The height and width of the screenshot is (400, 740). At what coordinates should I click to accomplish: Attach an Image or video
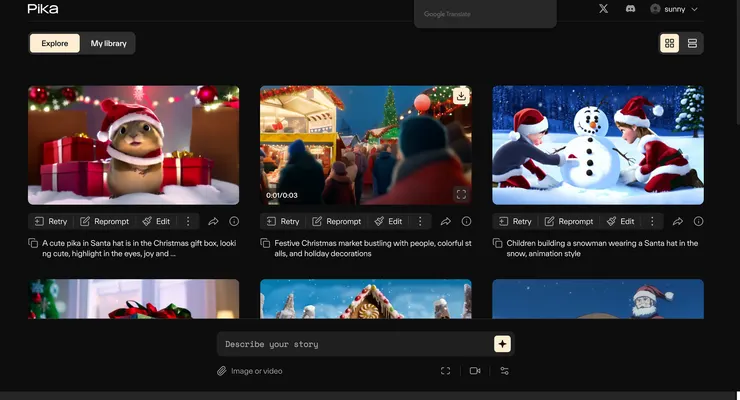pyautogui.click(x=250, y=371)
